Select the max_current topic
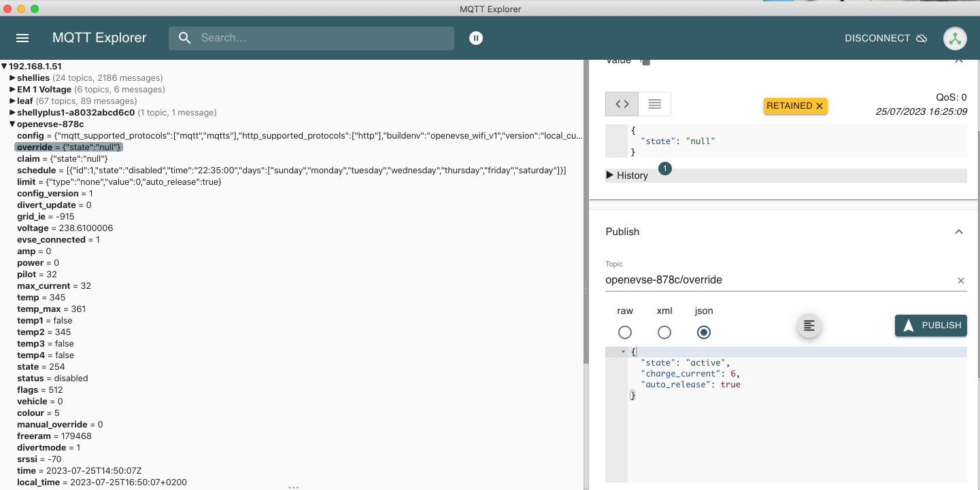 pyautogui.click(x=54, y=286)
